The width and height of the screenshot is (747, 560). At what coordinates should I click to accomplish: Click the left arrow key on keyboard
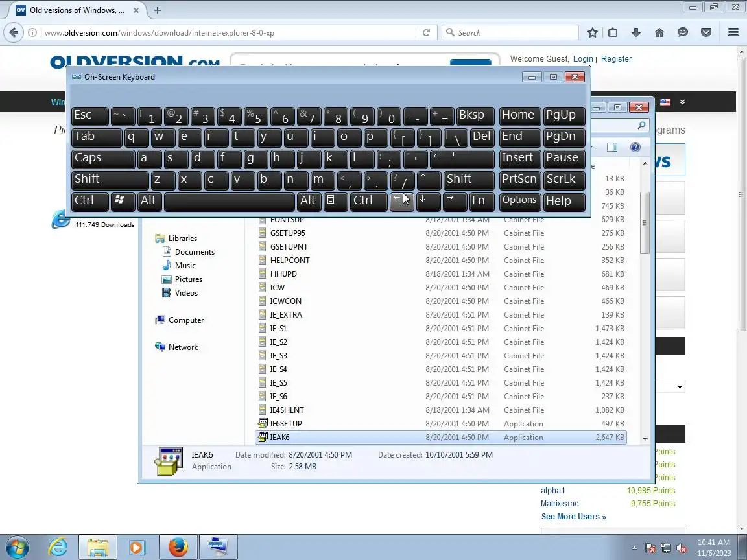pyautogui.click(x=401, y=202)
